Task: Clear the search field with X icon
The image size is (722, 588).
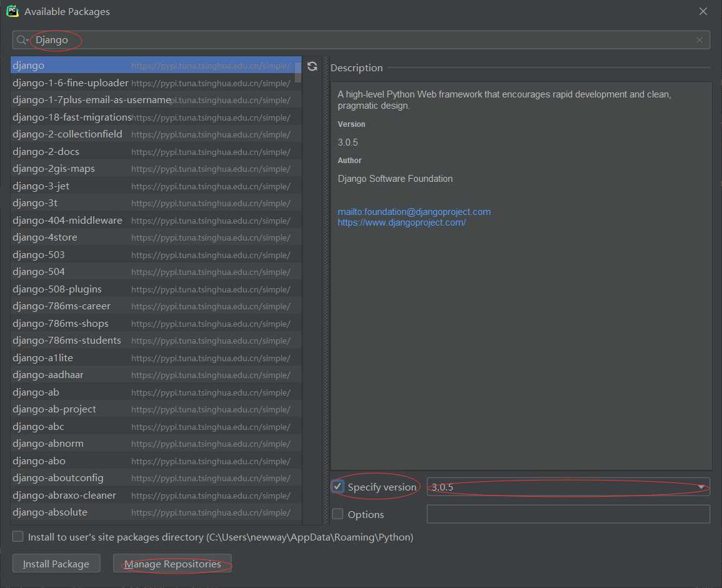Action: coord(700,40)
